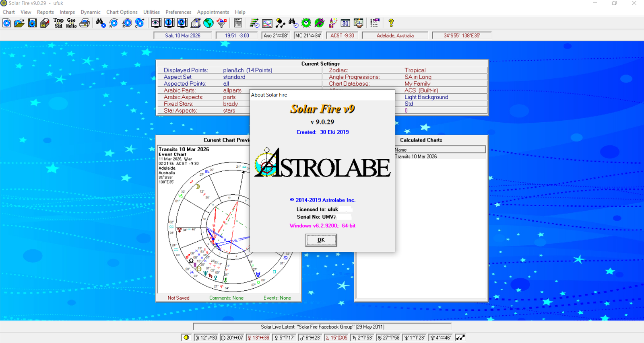Click the Adelaide, Australia location field
This screenshot has height=343, width=644.
[395, 35]
